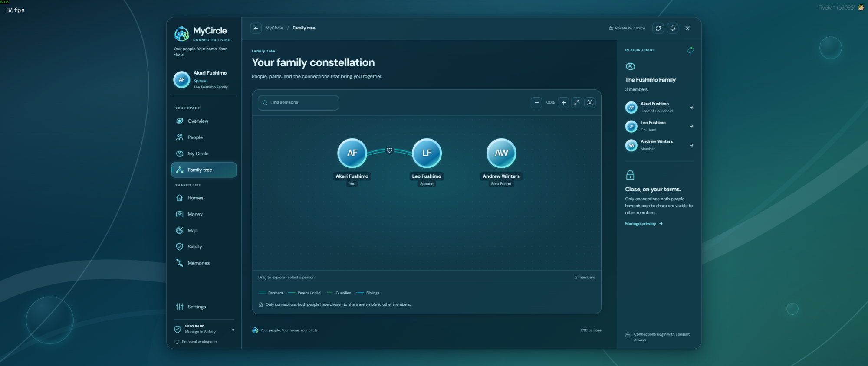This screenshot has width=868, height=366.
Task: Select the AF Akari Fushimo node
Action: [x=352, y=153]
